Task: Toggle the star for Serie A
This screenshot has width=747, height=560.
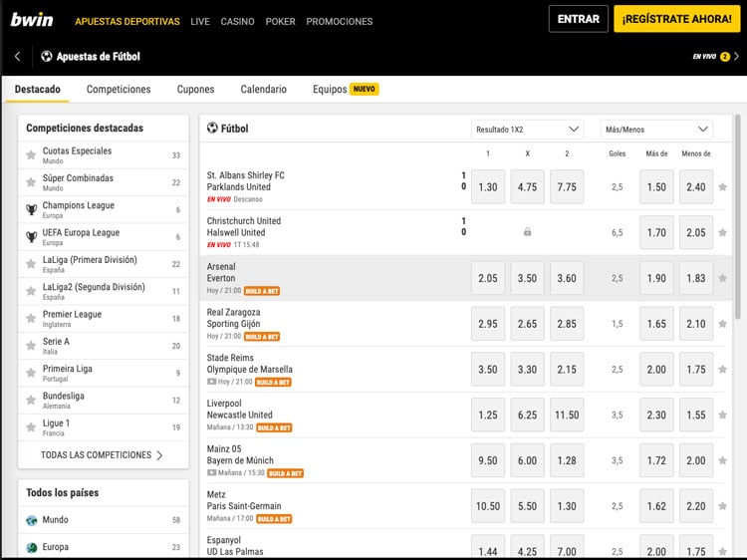Action: (x=31, y=345)
